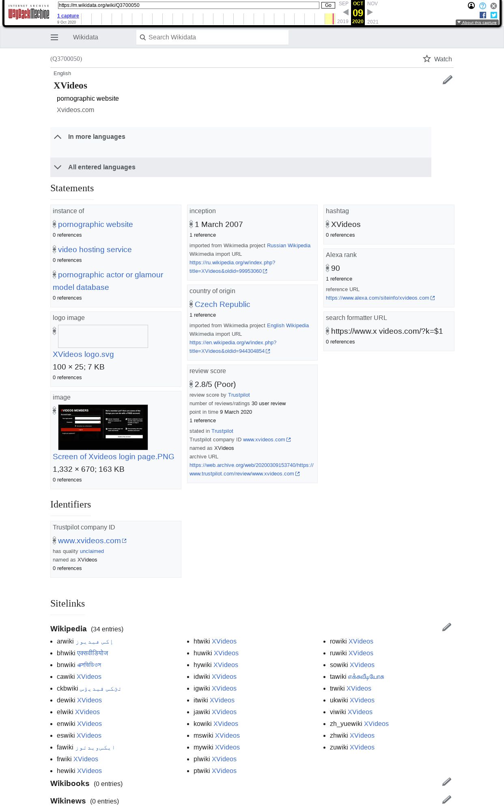The height and width of the screenshot is (812, 504).
Task: Click the Wayback URL address field
Action: point(188,5)
